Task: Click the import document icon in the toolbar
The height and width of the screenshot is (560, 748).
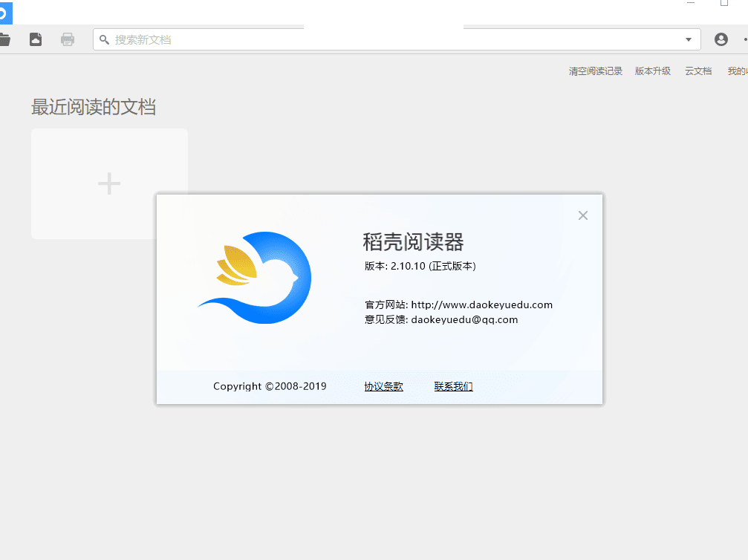Action: (35, 39)
